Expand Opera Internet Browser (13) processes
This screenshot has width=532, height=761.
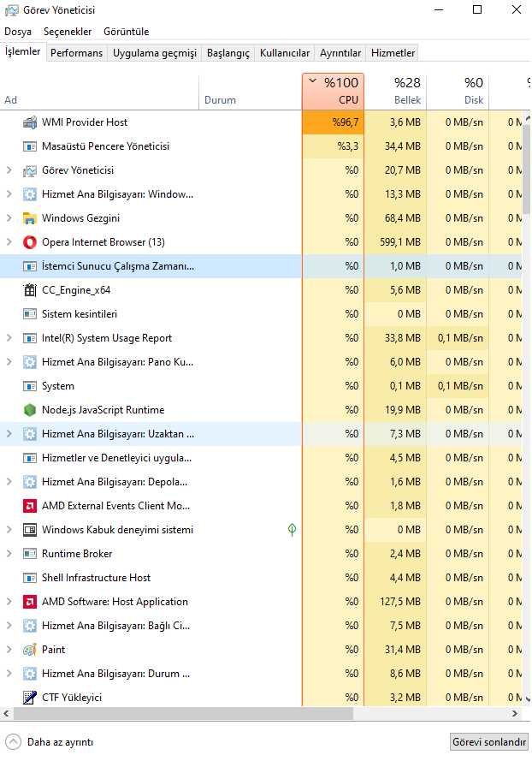[x=9, y=242]
